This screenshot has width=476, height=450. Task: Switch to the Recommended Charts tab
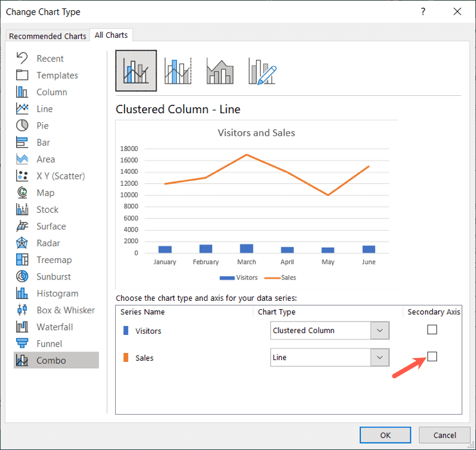point(48,36)
